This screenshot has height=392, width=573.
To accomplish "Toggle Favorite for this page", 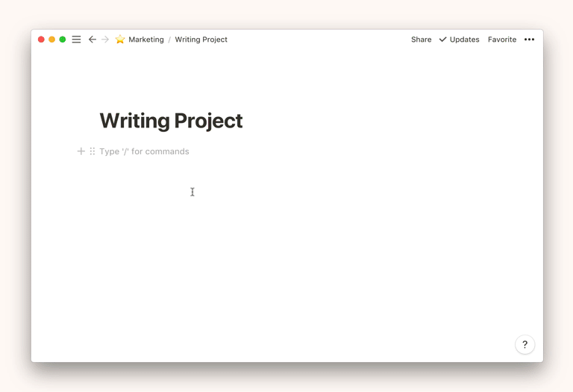I will pyautogui.click(x=501, y=39).
